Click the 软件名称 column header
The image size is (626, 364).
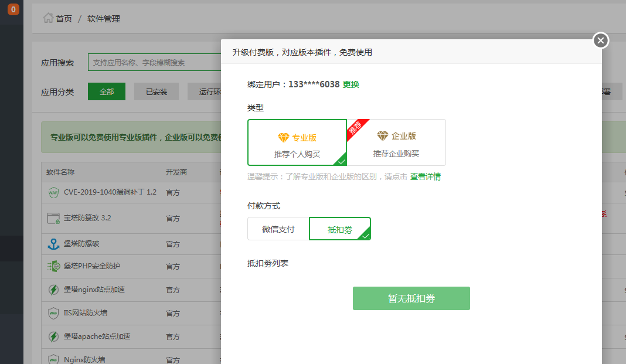(x=60, y=172)
